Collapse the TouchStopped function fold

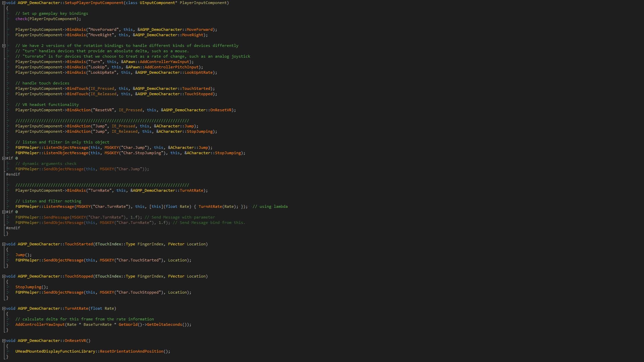click(x=4, y=276)
